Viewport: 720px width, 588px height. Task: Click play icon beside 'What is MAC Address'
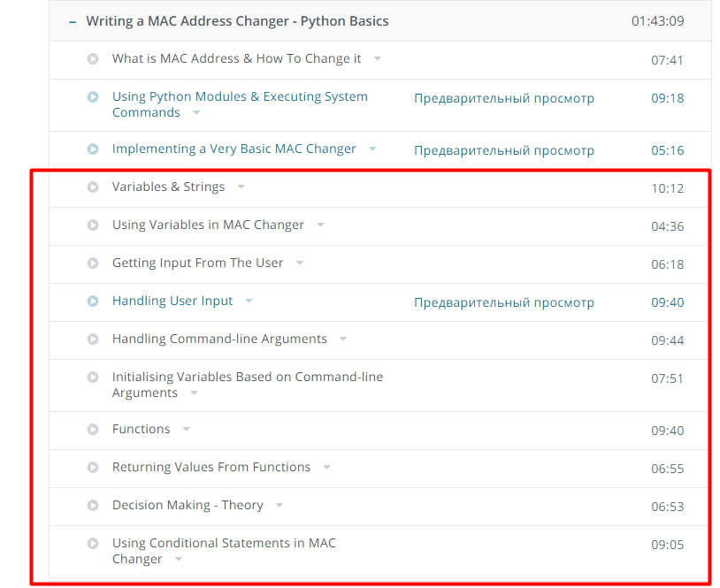[93, 59]
